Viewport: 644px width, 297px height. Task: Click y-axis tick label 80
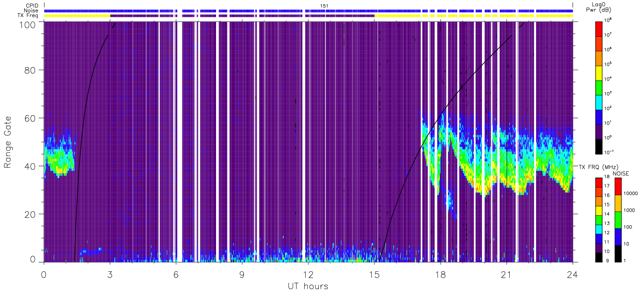pos(30,70)
